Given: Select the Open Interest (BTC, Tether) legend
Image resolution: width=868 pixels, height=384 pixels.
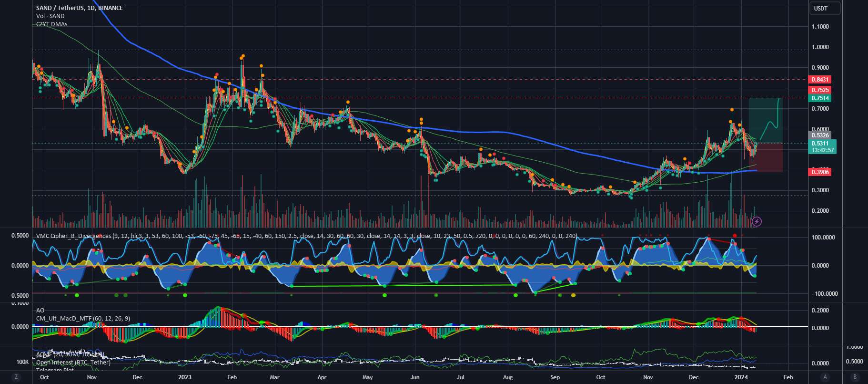Looking at the screenshot, I should pos(73,363).
